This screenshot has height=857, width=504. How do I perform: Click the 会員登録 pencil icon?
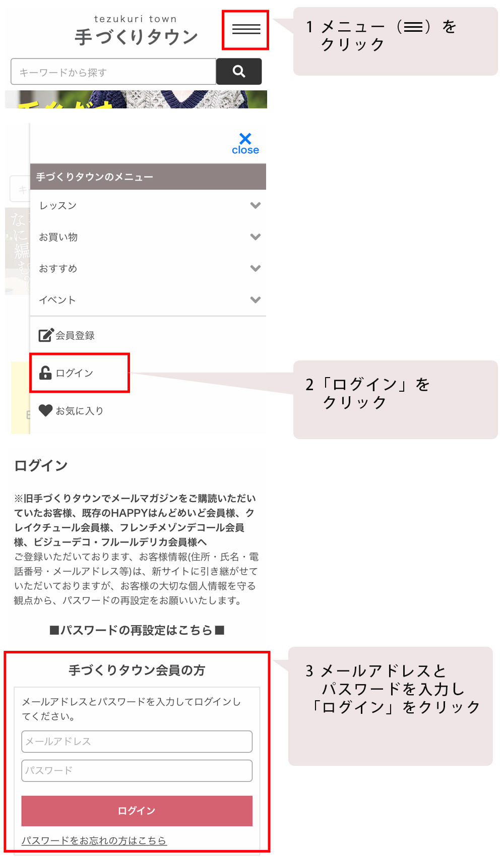(46, 335)
